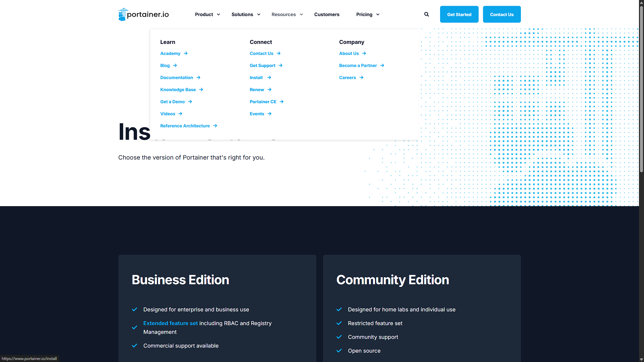This screenshot has width=644, height=362.
Task: Click the Get Started button
Action: [x=459, y=14]
